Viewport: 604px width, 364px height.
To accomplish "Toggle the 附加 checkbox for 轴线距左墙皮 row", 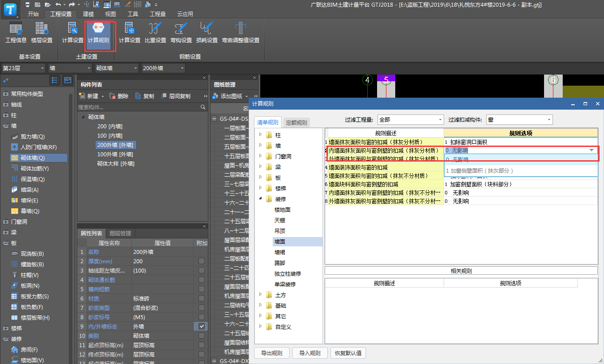I will pos(202,270).
